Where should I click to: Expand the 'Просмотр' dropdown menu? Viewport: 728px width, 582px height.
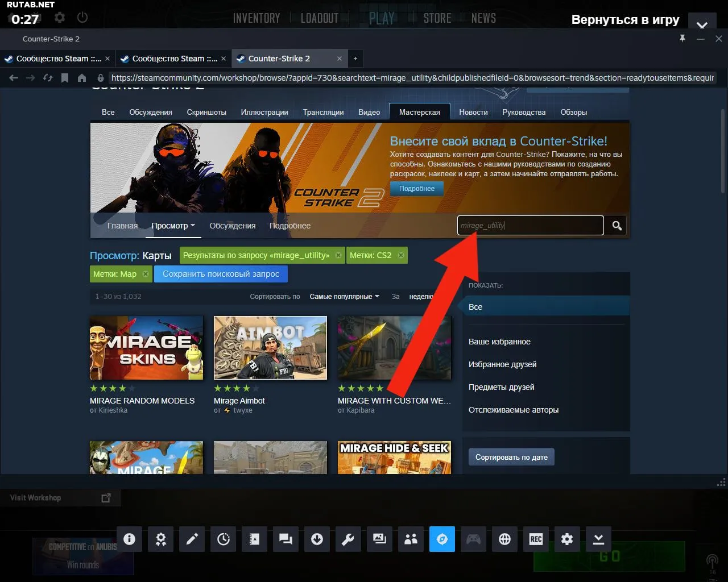[173, 226]
